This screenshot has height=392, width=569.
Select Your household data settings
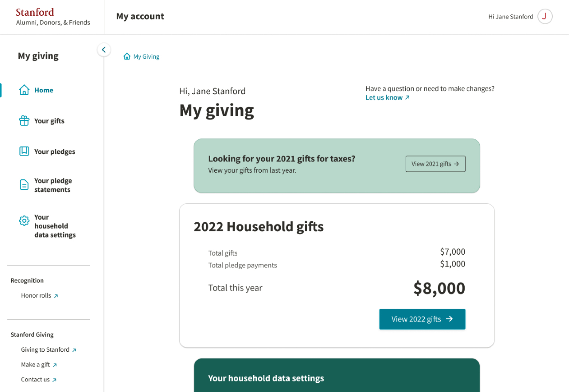(55, 226)
